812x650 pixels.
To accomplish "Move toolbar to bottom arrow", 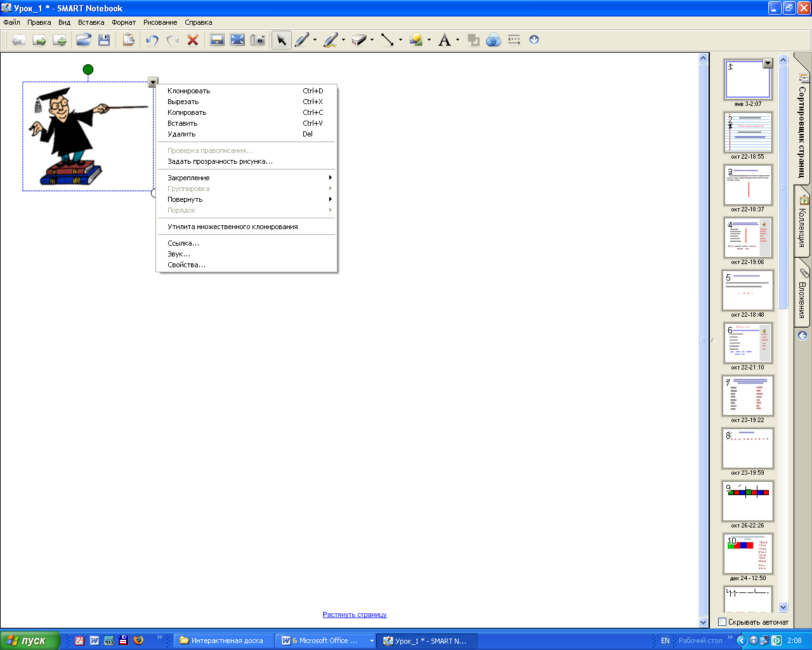I will pyautogui.click(x=534, y=39).
